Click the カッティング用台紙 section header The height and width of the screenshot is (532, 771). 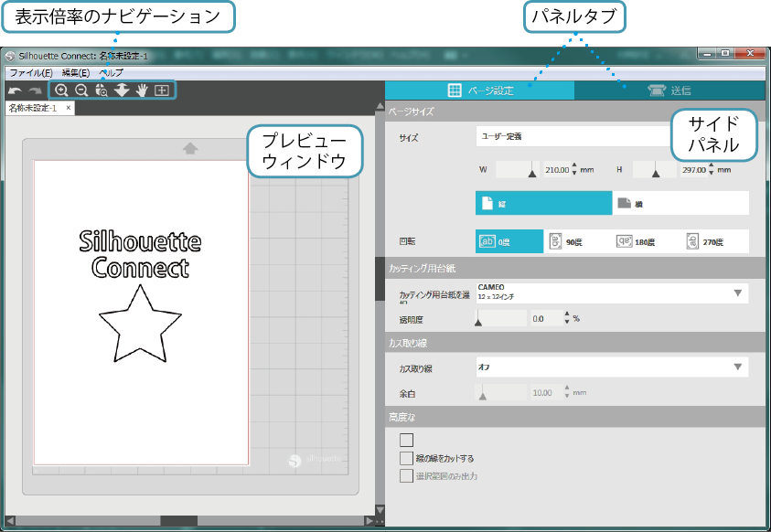point(575,268)
